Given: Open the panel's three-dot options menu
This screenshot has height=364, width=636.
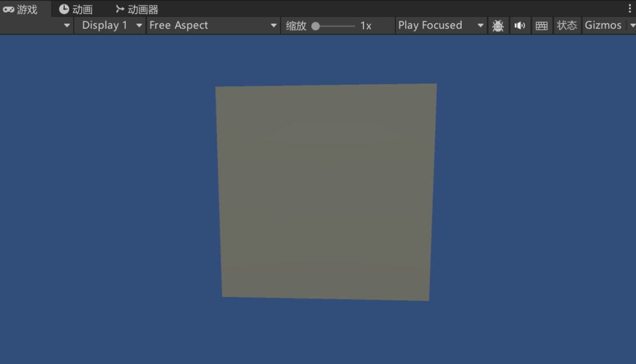Looking at the screenshot, I should (x=630, y=9).
